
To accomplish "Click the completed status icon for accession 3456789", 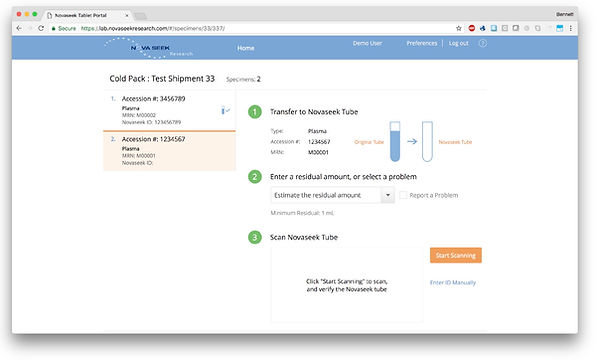I will (225, 111).
